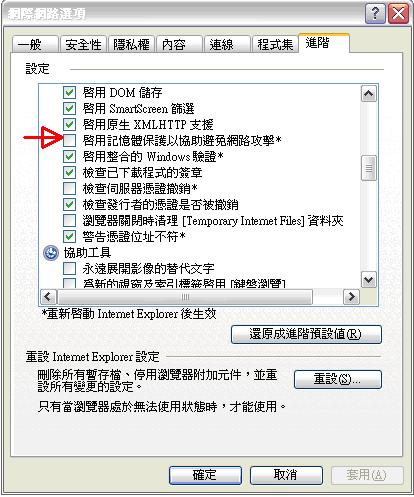Confirm with the 確定 button

click(x=205, y=475)
